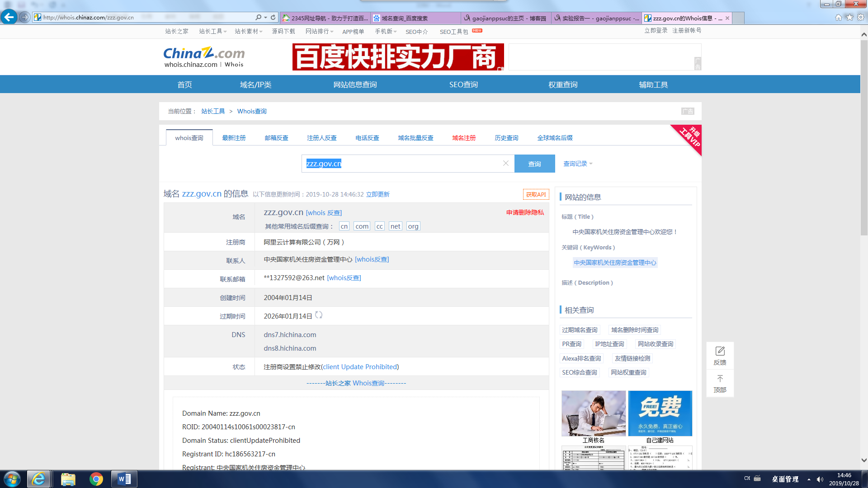The width and height of the screenshot is (868, 488).
Task: Click the expiry date refresh spinner icon
Action: (x=319, y=315)
